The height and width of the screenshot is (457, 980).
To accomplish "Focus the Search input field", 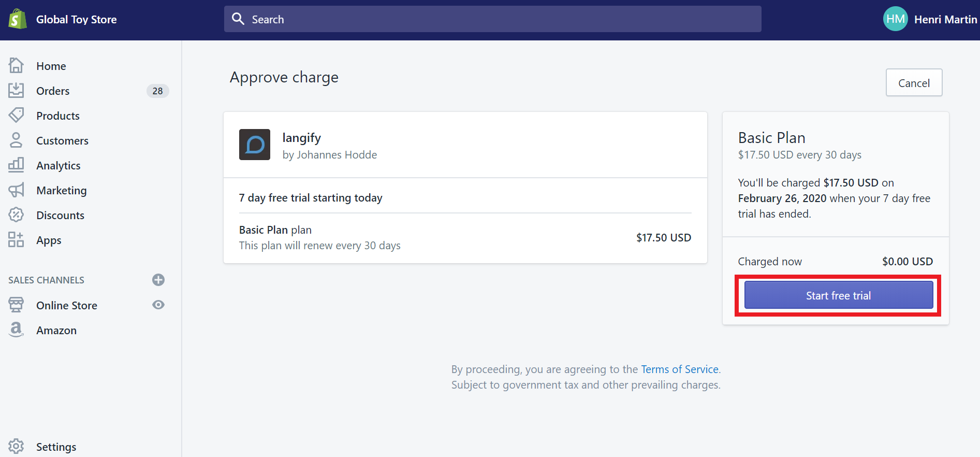I will coord(492,19).
